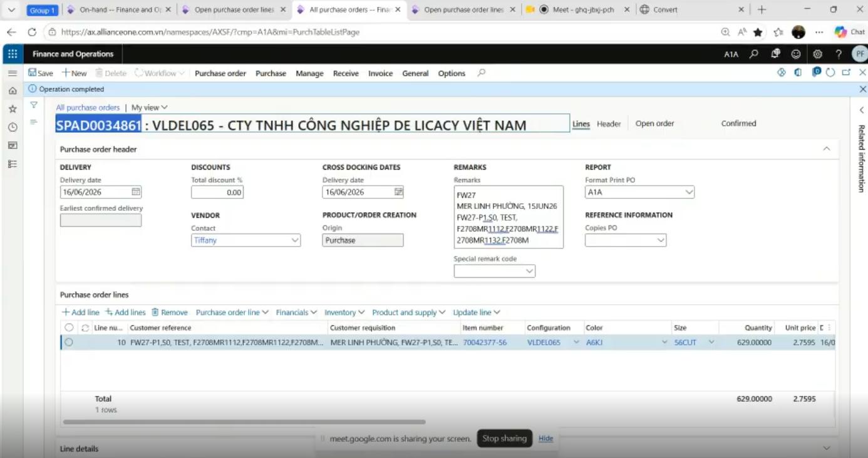Open the grid options menu dots
Viewport: 868px width, 458px height.
[x=830, y=327]
